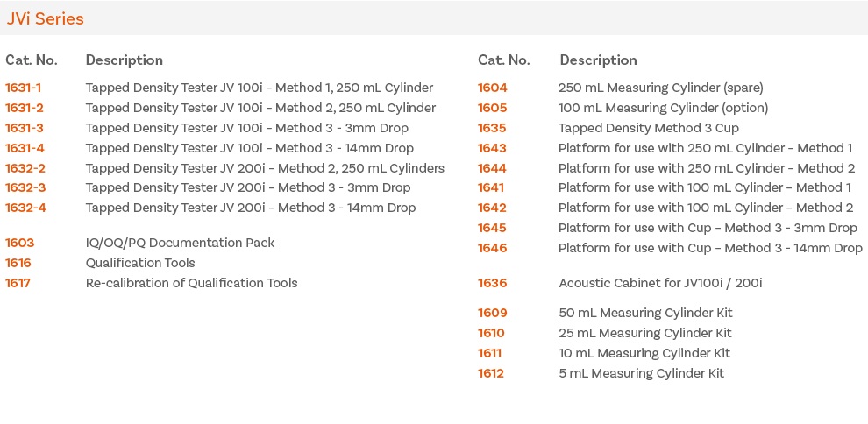Click catalog number 1610
Image resolution: width=868 pixels, height=424 pixels.
(x=491, y=333)
